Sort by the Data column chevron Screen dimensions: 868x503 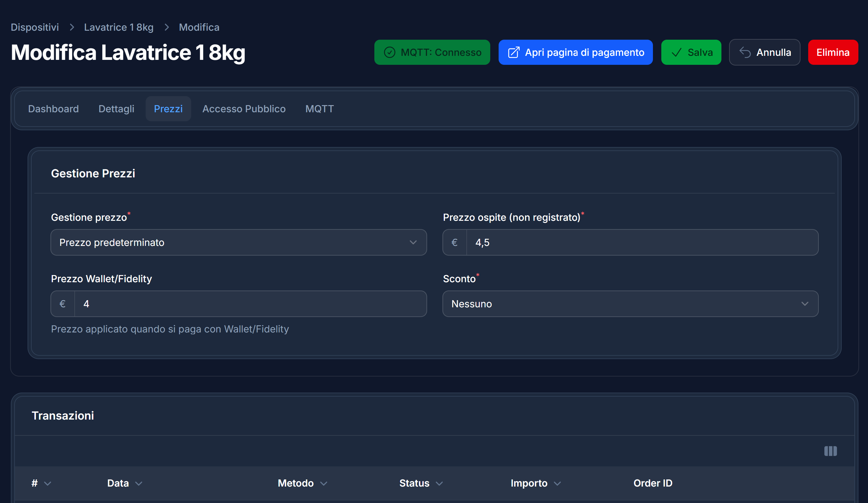coord(139,483)
